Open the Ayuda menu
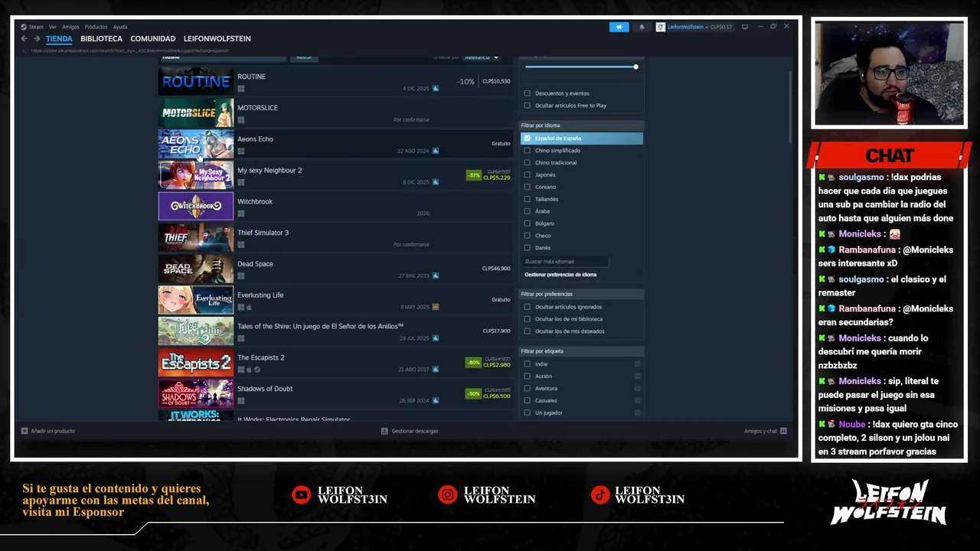This screenshot has width=980, height=551. (120, 27)
